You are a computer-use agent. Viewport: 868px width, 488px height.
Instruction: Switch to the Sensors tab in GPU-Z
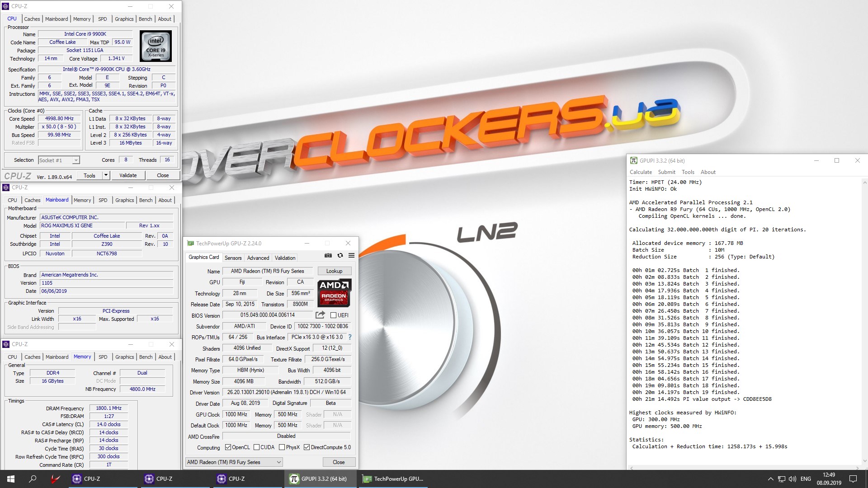click(233, 258)
